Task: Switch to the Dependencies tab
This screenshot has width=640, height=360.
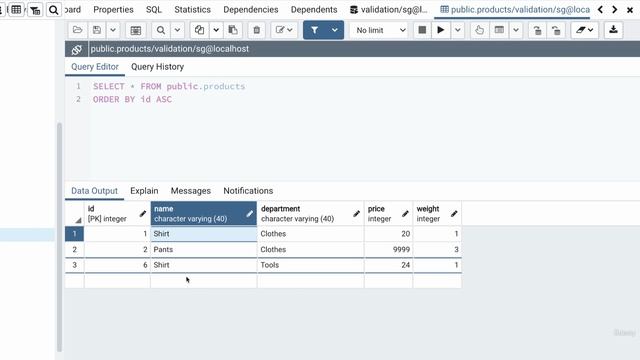Action: (x=251, y=9)
